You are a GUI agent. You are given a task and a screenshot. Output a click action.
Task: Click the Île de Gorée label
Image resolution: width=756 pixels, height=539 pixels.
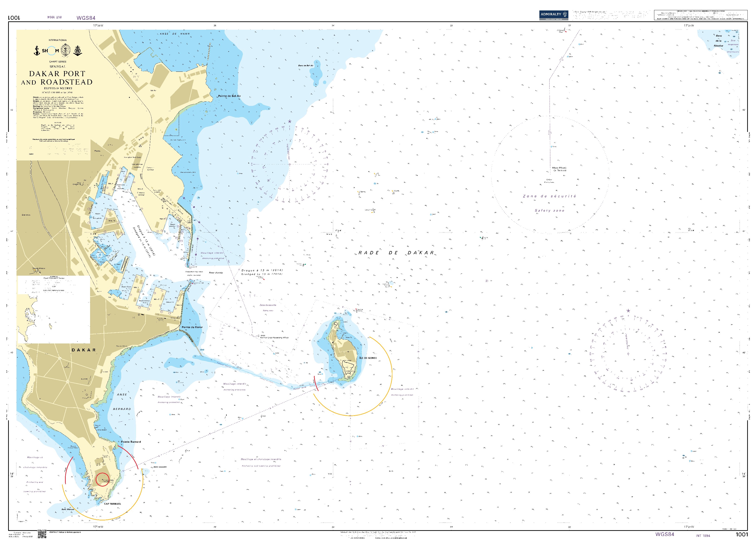pyautogui.click(x=368, y=358)
